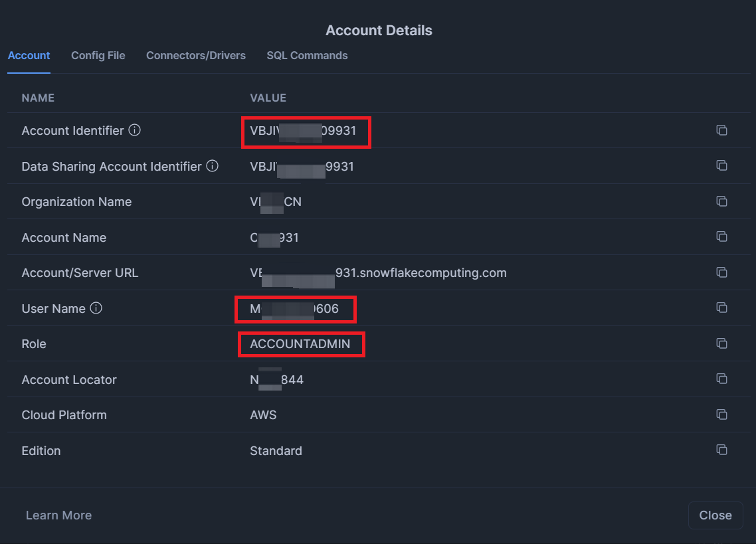Open the SQL Commands tab

[x=307, y=55]
